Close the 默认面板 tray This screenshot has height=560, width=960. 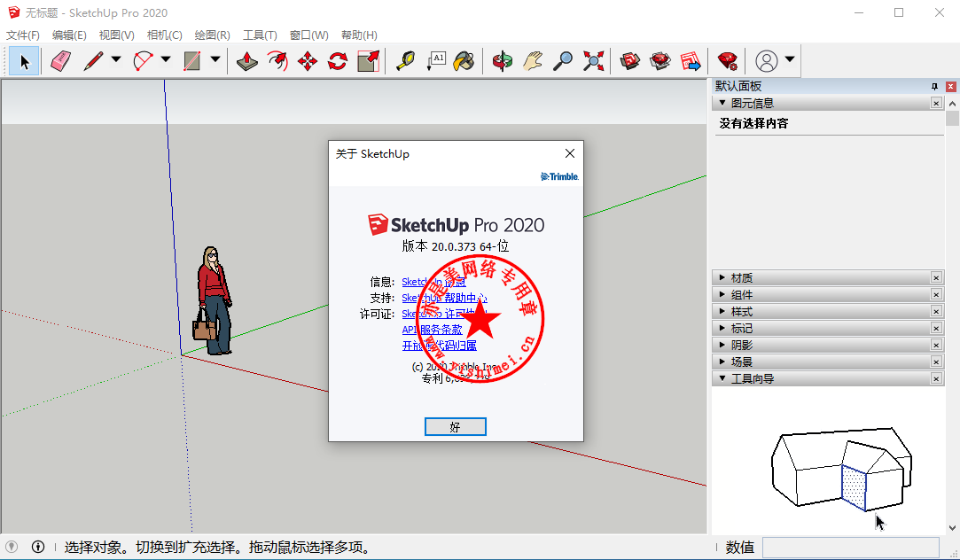(x=951, y=87)
